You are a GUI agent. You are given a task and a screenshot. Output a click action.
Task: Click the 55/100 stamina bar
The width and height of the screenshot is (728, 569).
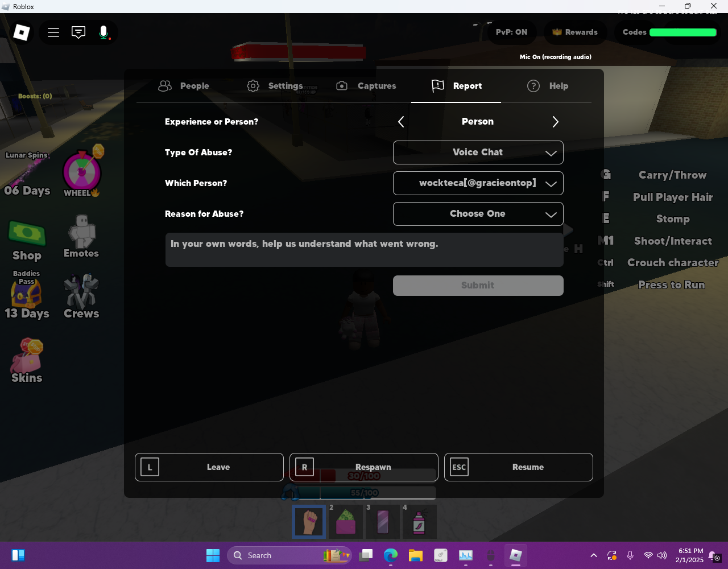(x=364, y=493)
